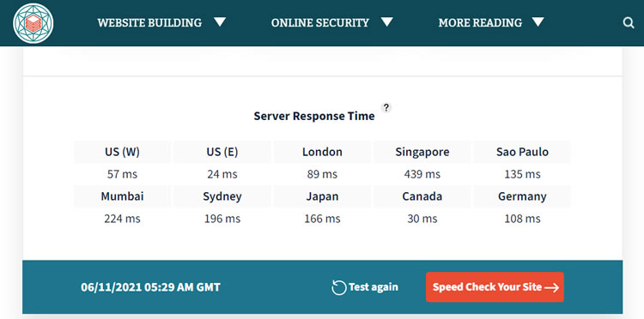This screenshot has width=644, height=319.
Task: Expand the Online Security dropdown arrow
Action: pyautogui.click(x=386, y=21)
